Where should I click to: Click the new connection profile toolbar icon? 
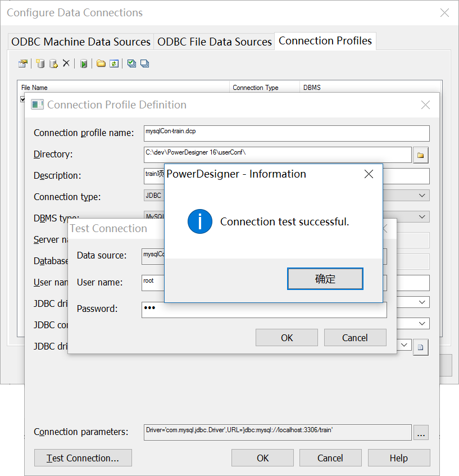[40, 63]
